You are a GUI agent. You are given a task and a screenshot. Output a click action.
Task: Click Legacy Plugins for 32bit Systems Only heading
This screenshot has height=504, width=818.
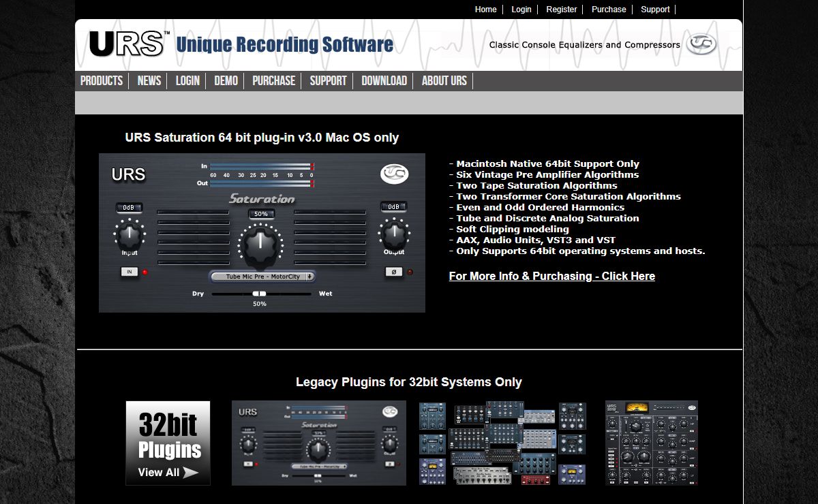click(409, 382)
